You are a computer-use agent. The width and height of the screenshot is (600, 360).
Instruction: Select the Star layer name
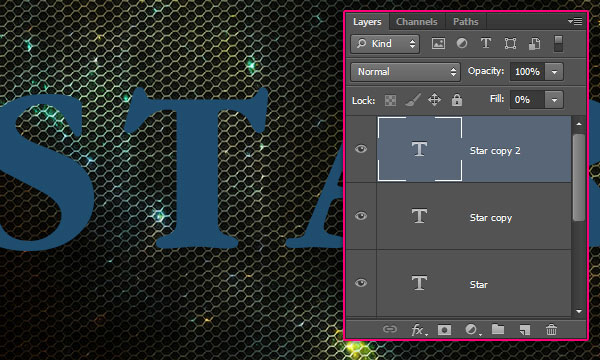pos(478,284)
